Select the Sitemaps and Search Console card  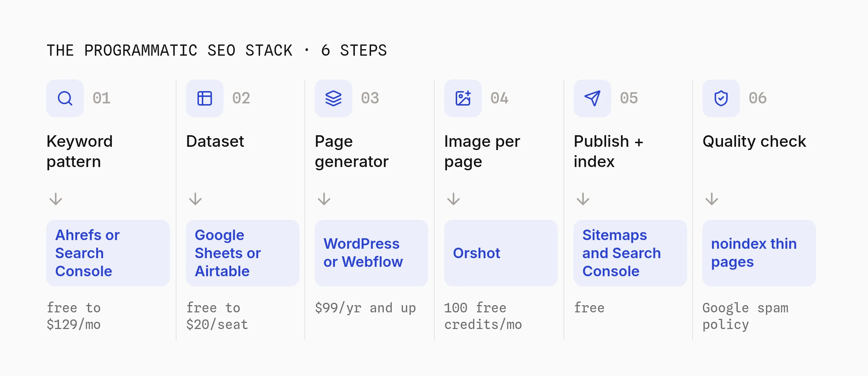tap(630, 253)
